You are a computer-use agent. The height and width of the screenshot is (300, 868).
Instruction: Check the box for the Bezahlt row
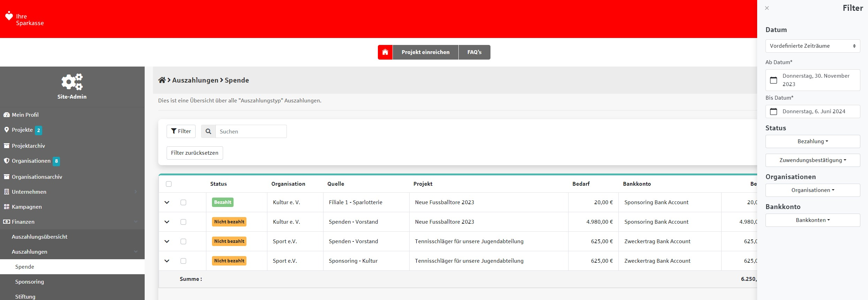(183, 202)
